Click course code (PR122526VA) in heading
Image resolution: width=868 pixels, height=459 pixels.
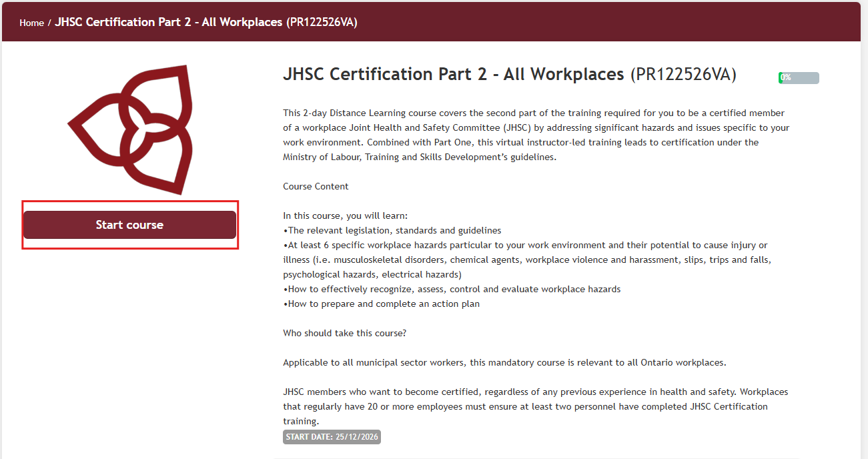(x=683, y=74)
